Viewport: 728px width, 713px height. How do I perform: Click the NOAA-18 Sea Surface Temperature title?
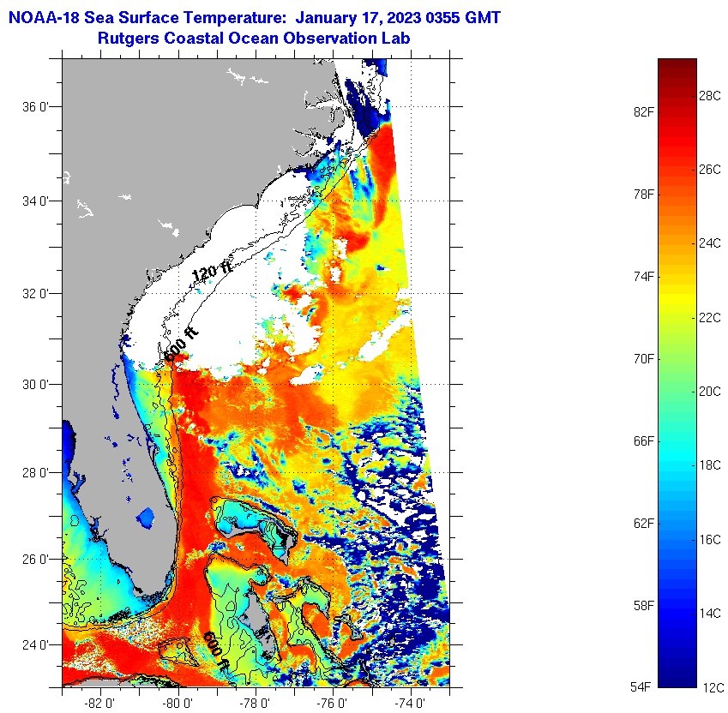pos(254,18)
